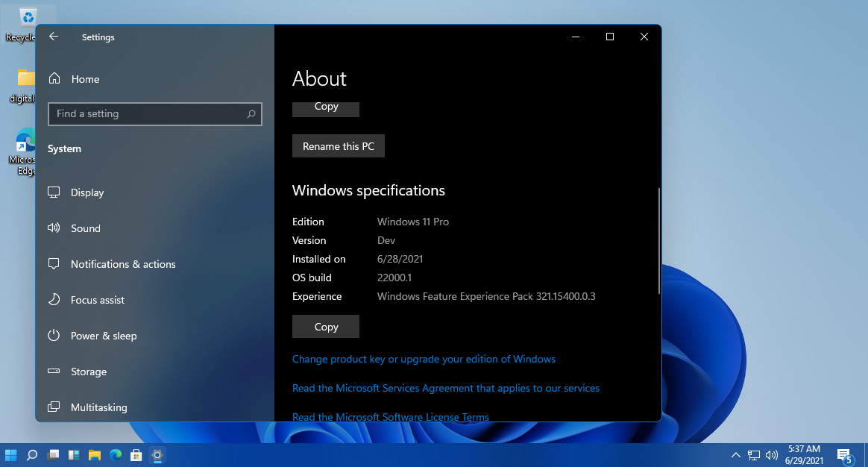Click the magnifier icon in the search box
Screen dimensions: 868x467
coord(251,113)
